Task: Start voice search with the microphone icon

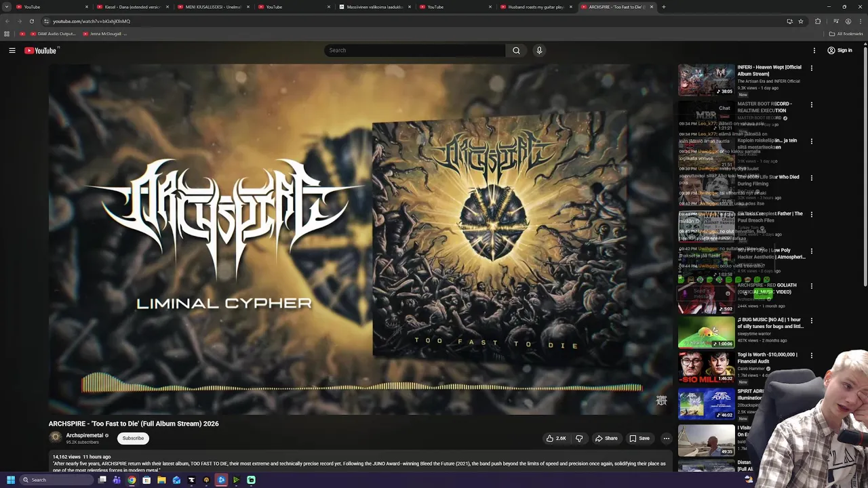Action: [x=539, y=50]
